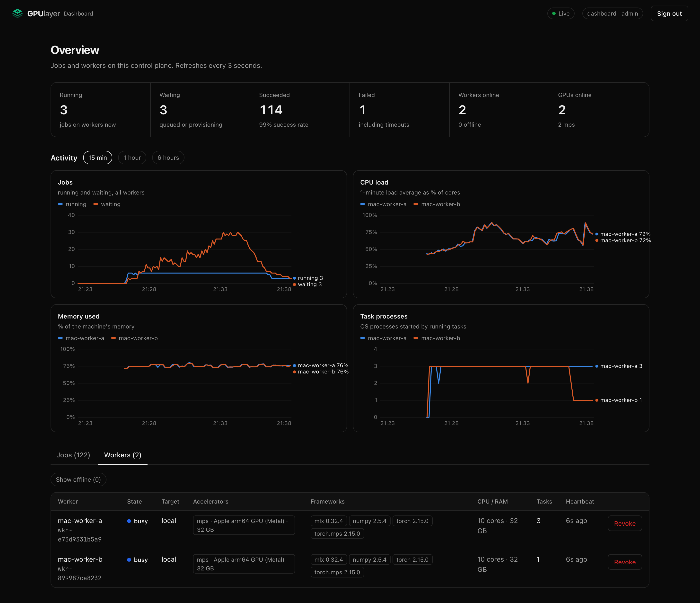Click the Waiting stat card
The image size is (700, 603).
click(x=200, y=109)
